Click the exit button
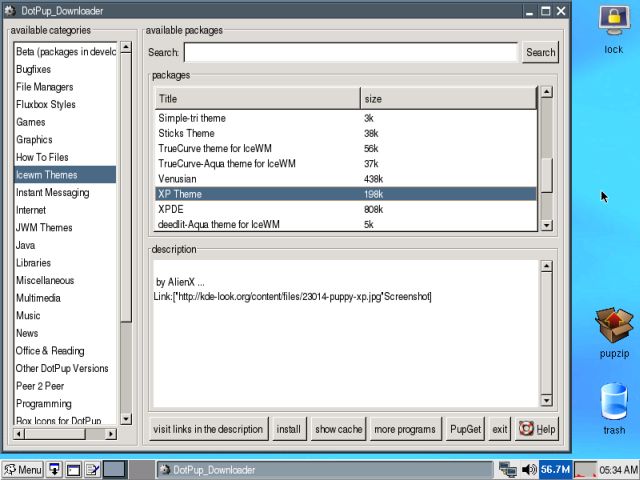This screenshot has height=480, width=640. (500, 429)
